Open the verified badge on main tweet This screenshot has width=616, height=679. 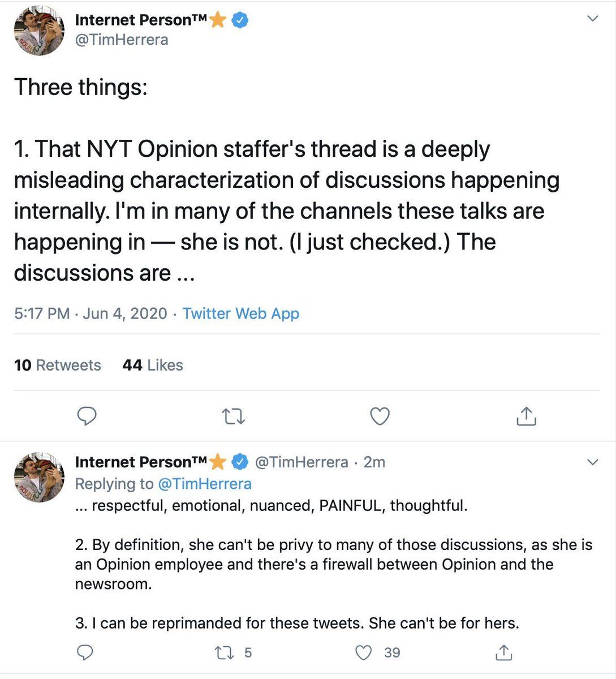click(240, 20)
